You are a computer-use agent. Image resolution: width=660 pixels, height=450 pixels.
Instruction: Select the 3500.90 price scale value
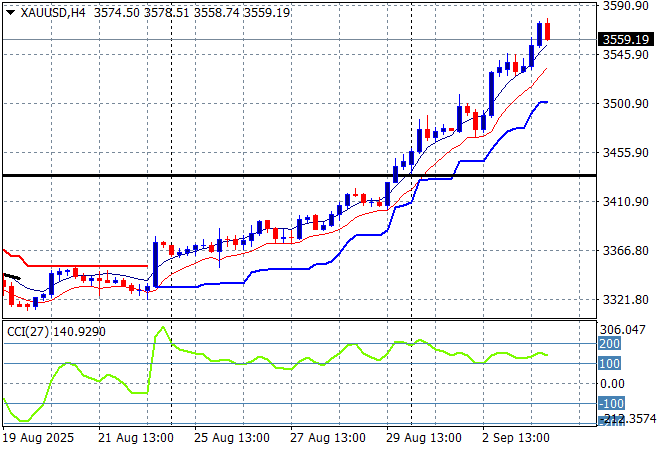[626, 104]
